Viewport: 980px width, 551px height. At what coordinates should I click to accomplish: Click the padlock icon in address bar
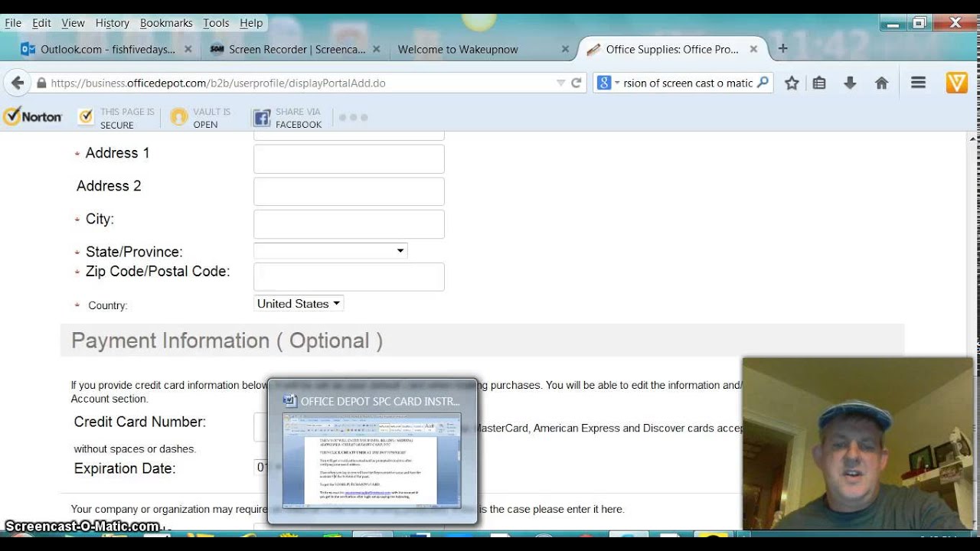tap(41, 83)
